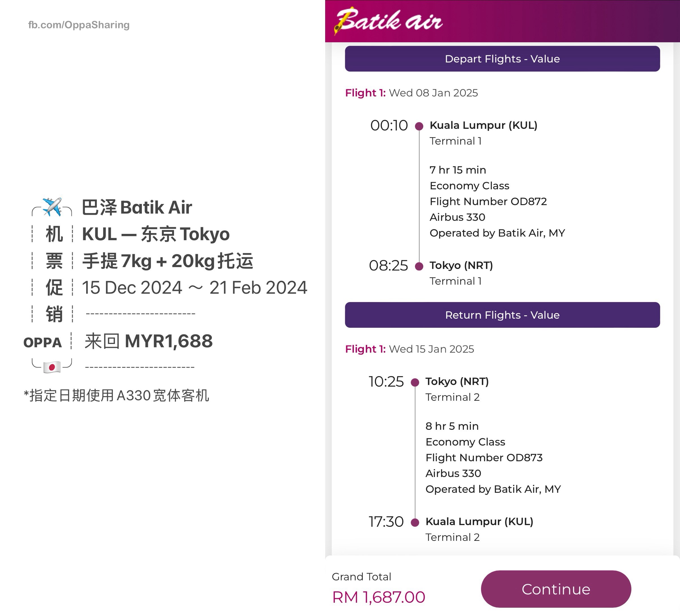Select the Return Flights - Value header
This screenshot has width=680, height=616.
pyautogui.click(x=502, y=315)
